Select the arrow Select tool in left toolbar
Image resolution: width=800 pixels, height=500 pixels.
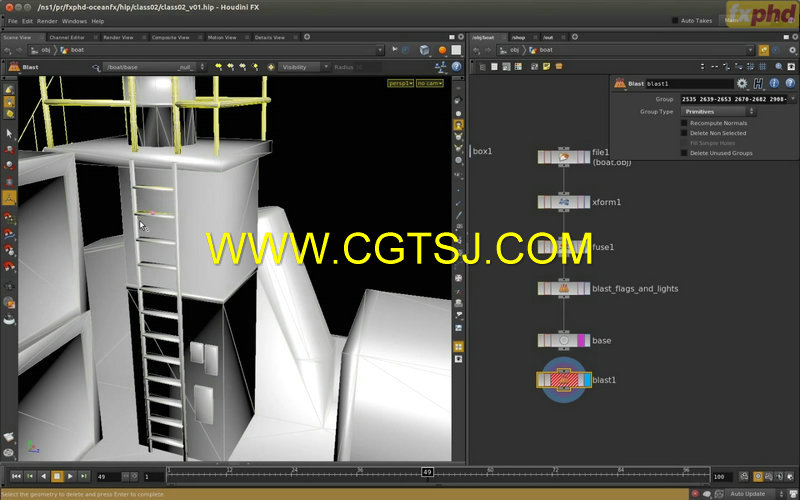tap(9, 133)
